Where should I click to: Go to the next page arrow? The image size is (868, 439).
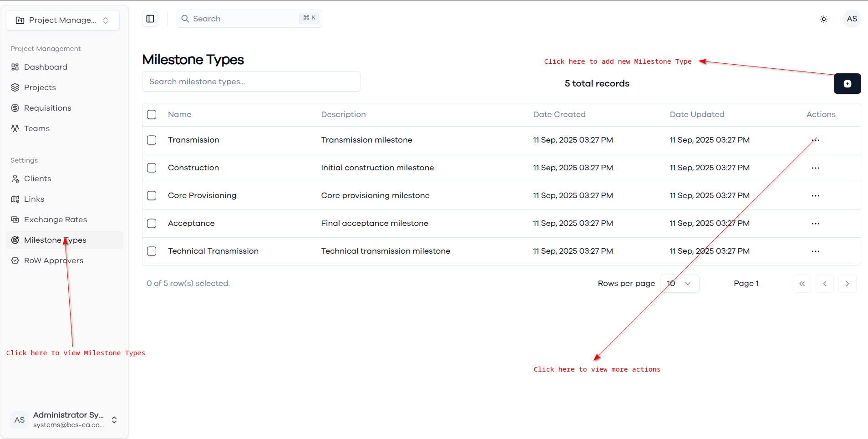[x=848, y=284]
